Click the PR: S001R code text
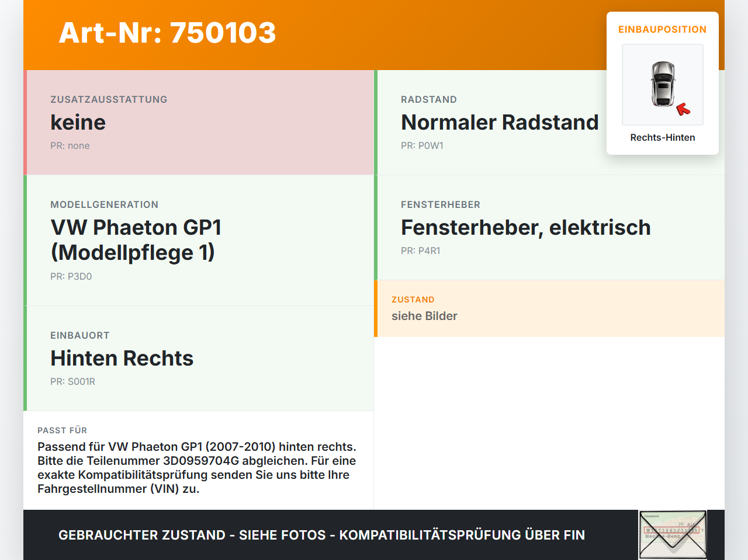This screenshot has height=560, width=748. (72, 381)
